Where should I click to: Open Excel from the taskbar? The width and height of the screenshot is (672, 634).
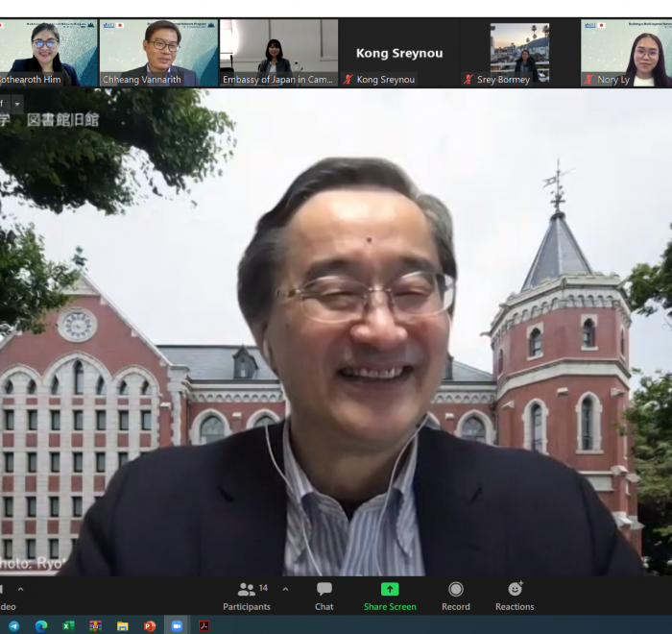68,625
